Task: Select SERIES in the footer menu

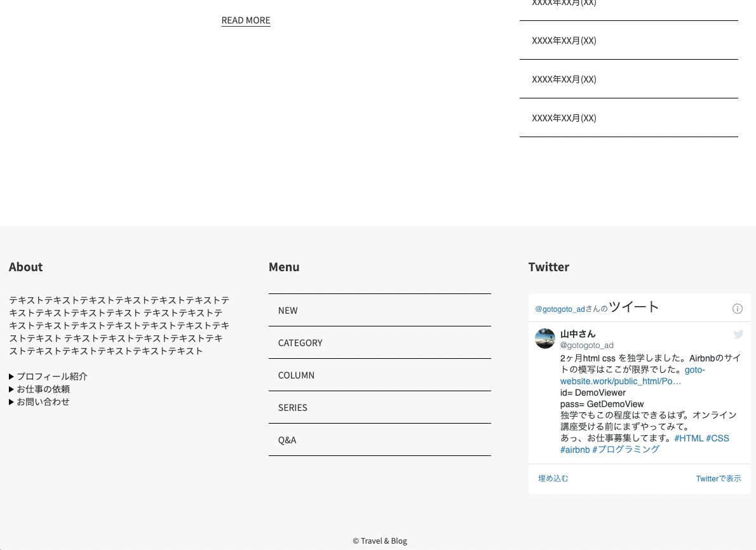Action: 379,407
